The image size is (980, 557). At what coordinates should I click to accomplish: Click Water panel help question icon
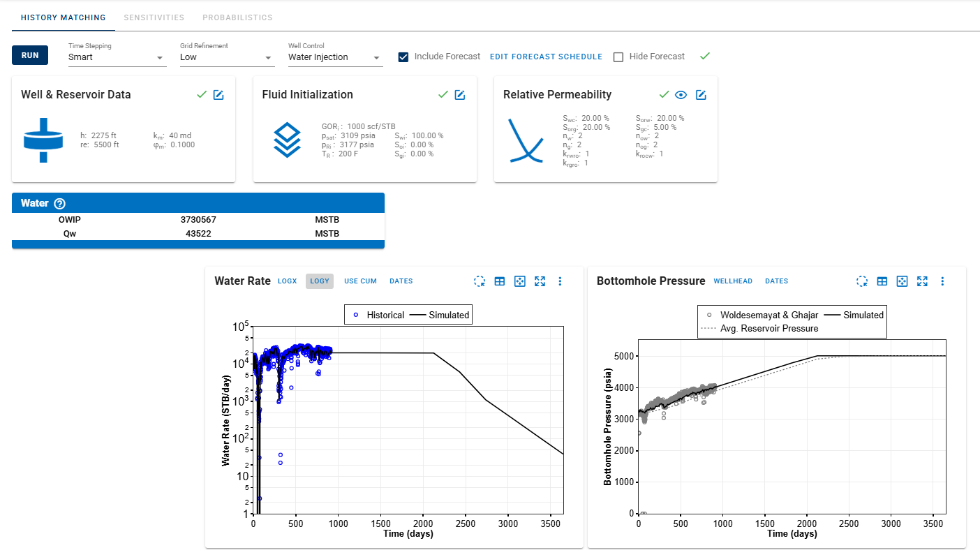point(60,204)
